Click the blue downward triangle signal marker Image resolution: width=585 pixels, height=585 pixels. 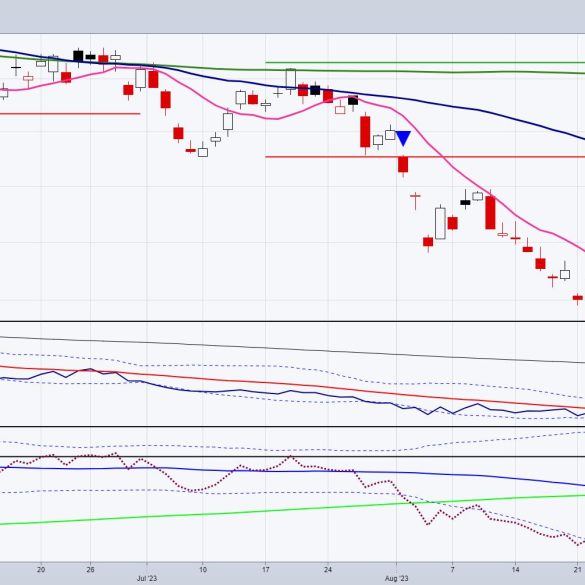(403, 138)
